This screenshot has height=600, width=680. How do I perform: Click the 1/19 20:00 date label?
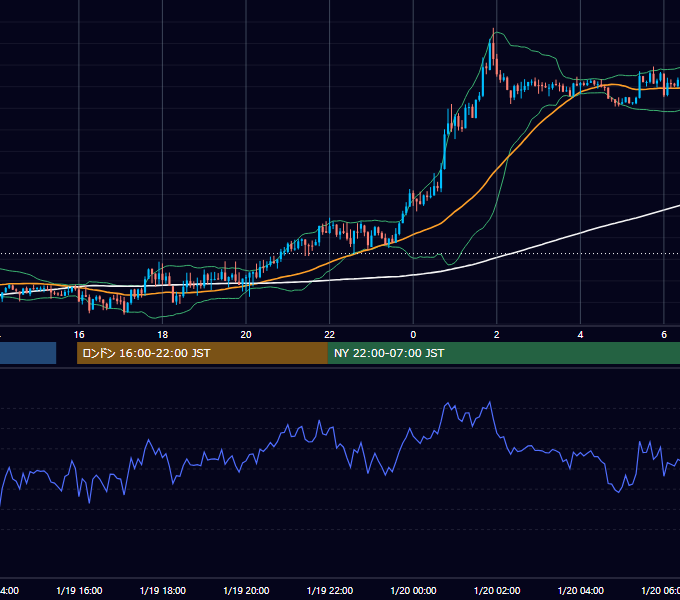point(246,591)
